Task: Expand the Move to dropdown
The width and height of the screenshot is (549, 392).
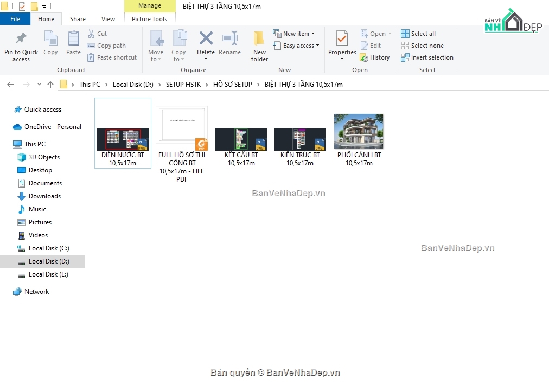Action: click(x=156, y=59)
